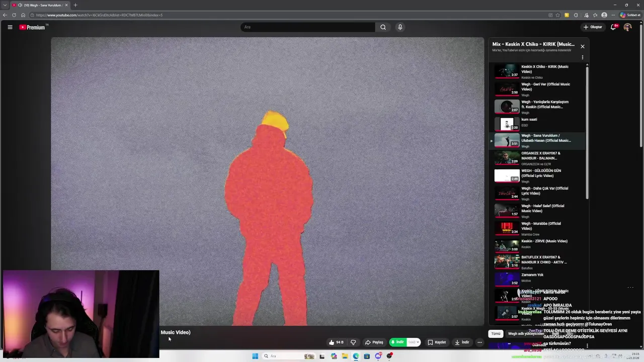Open the Windows Start menu
The width and height of the screenshot is (644, 362).
tap(255, 356)
